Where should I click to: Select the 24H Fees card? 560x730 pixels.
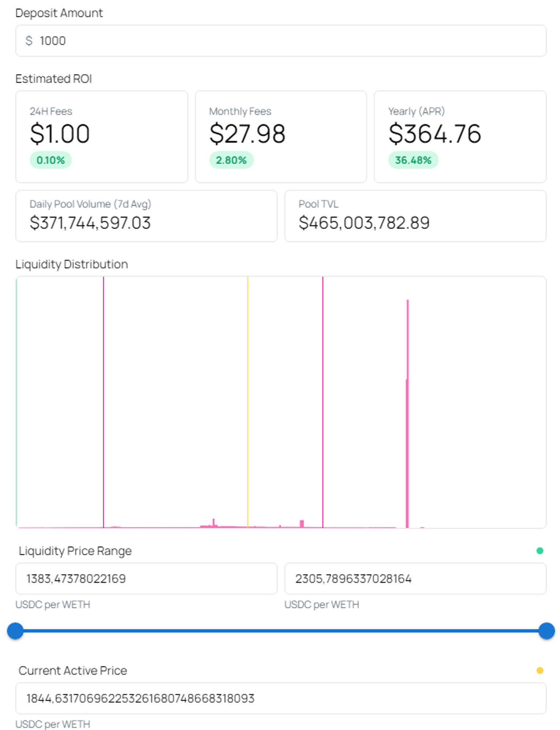click(101, 136)
